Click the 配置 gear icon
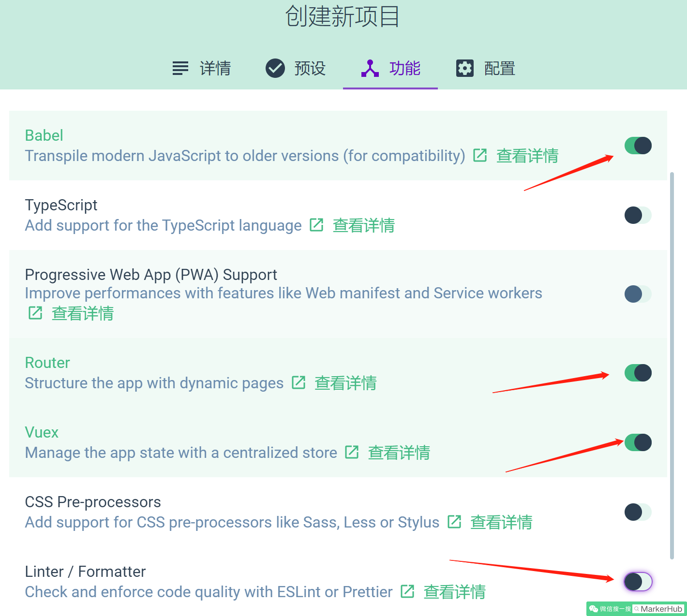The width and height of the screenshot is (687, 616). pyautogui.click(x=465, y=68)
